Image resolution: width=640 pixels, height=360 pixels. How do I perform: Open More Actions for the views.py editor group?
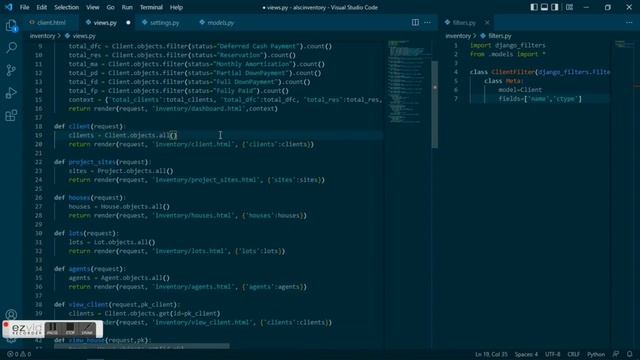(x=427, y=22)
